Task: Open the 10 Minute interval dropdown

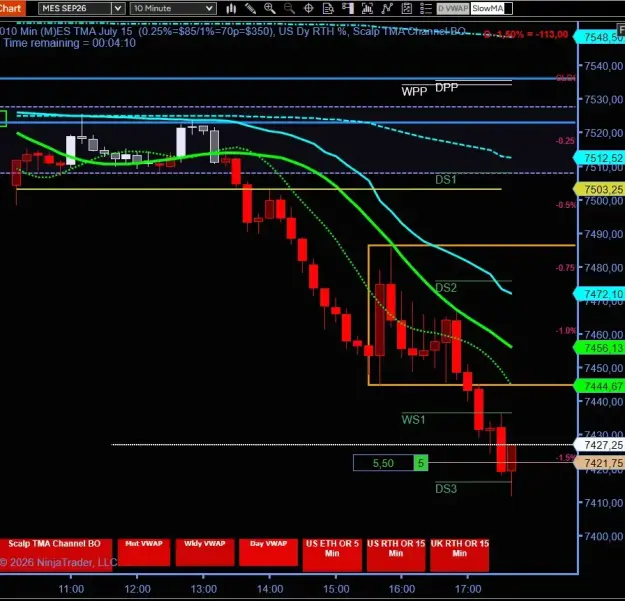Action: tap(173, 8)
